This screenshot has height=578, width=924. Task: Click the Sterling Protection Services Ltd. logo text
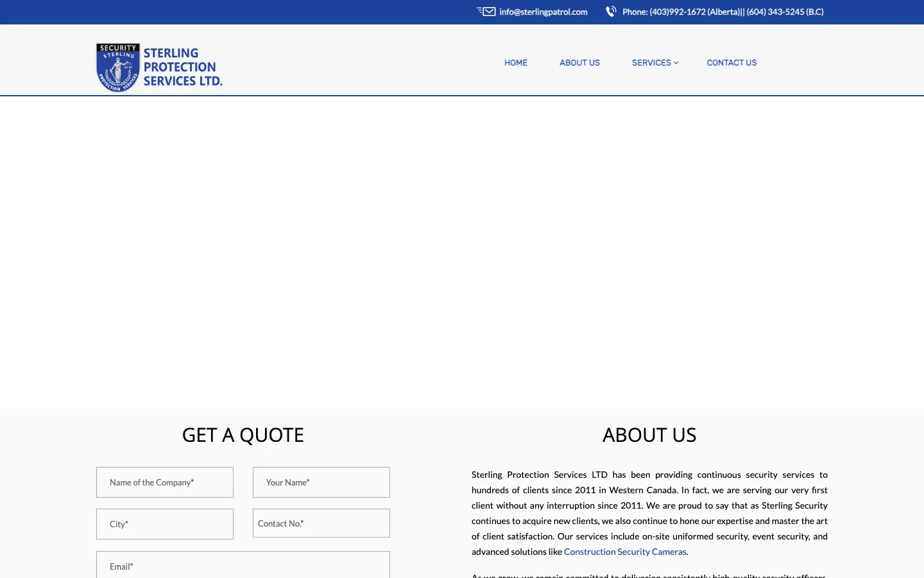183,67
